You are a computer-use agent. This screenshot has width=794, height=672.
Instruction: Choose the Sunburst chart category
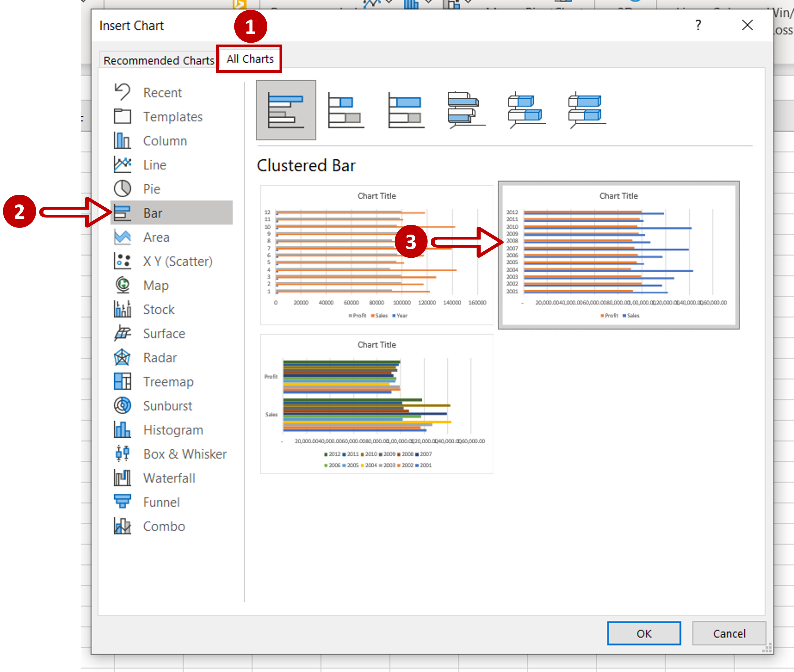(167, 406)
